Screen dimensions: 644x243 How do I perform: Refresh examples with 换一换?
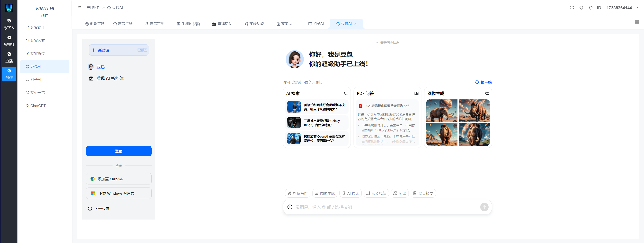click(483, 82)
